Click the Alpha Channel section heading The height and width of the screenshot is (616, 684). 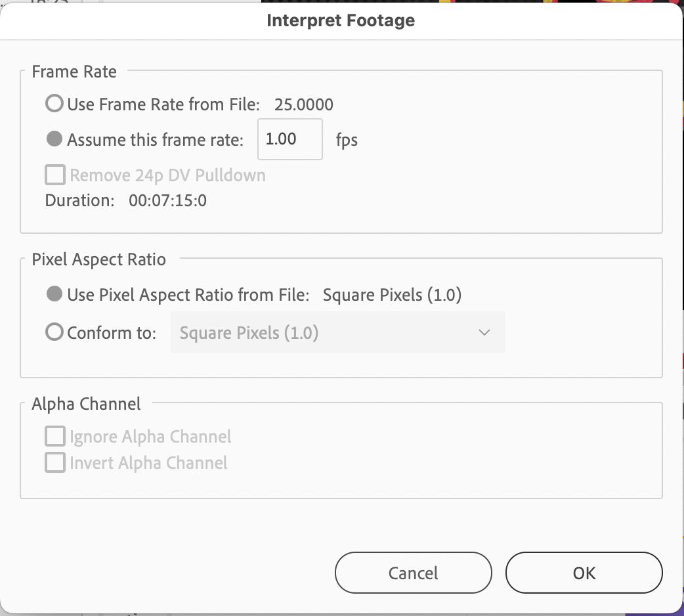pos(87,404)
